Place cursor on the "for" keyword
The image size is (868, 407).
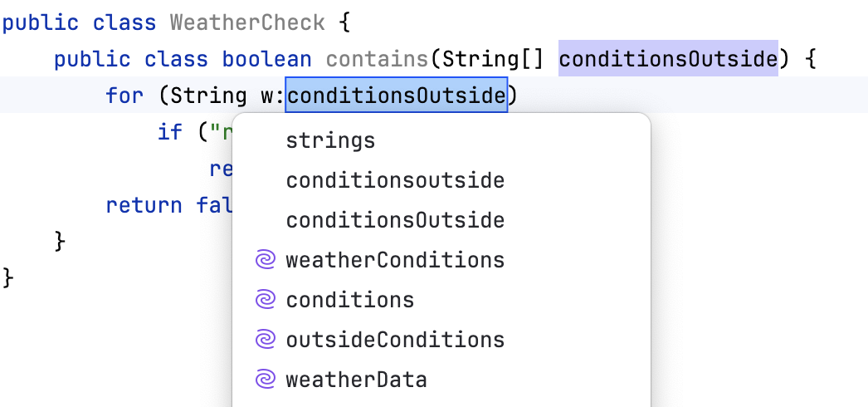(x=124, y=97)
